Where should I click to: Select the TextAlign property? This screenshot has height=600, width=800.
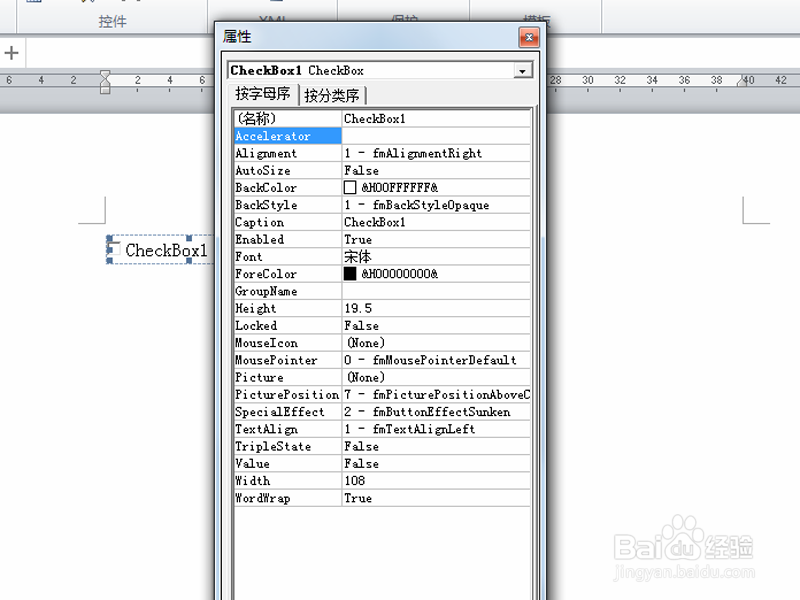coord(288,429)
